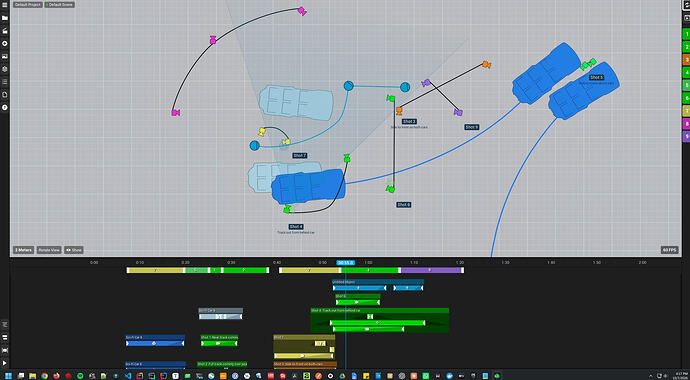This screenshot has height=380, width=690.
Task: Select the Shot 4 Track out timeline block
Action: tap(380, 320)
